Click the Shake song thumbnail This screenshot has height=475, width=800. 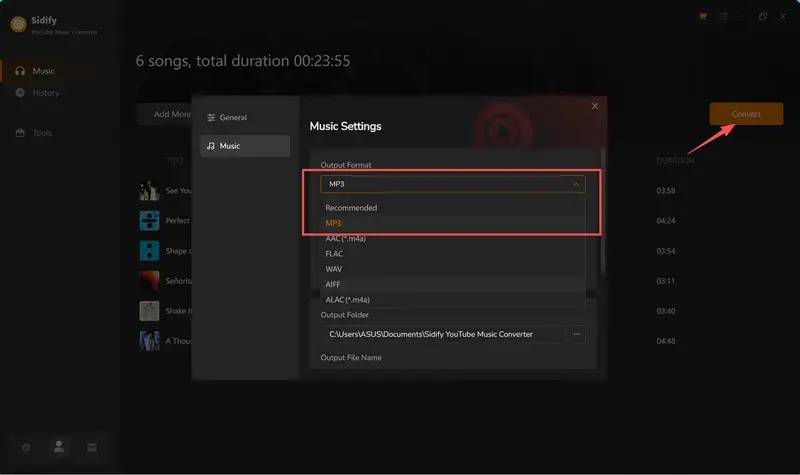149,311
